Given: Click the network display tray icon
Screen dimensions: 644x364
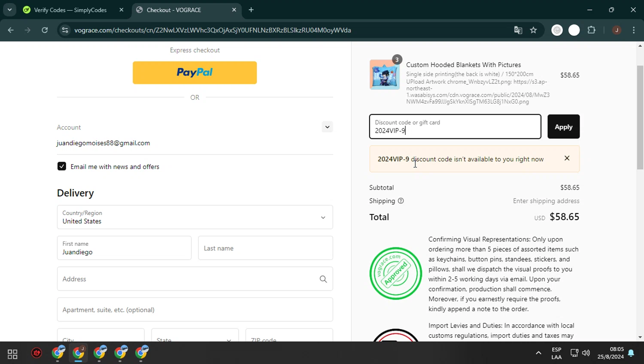Looking at the screenshot, I should [574, 353].
